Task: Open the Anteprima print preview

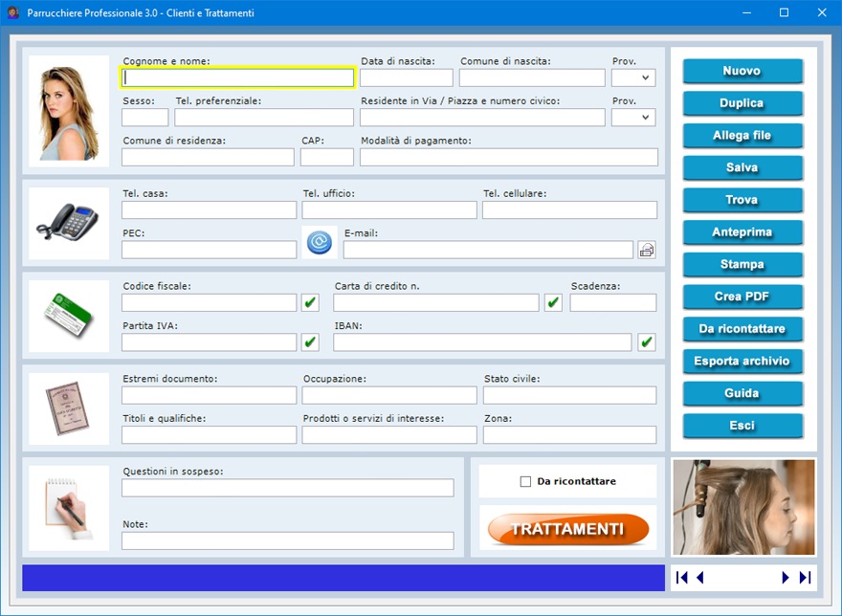Action: [x=742, y=232]
